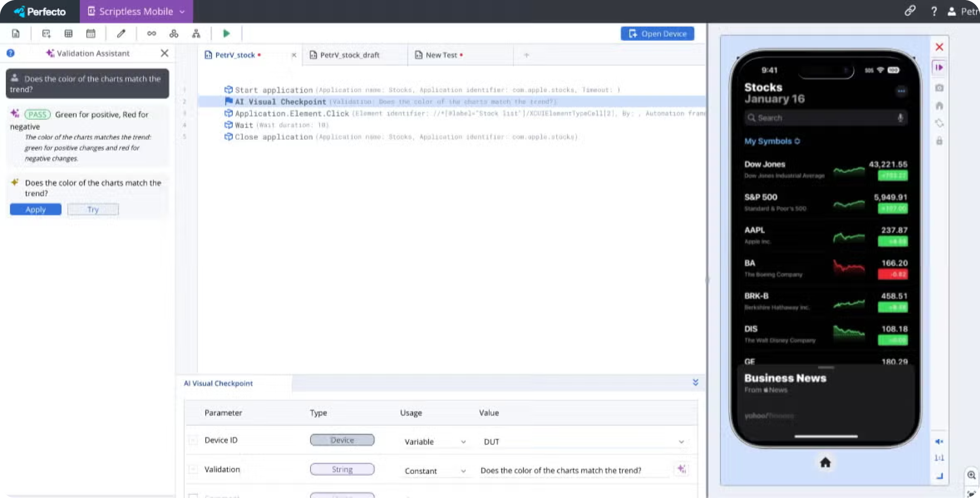Select the Close application step
The image size is (980, 498).
pyautogui.click(x=452, y=137)
